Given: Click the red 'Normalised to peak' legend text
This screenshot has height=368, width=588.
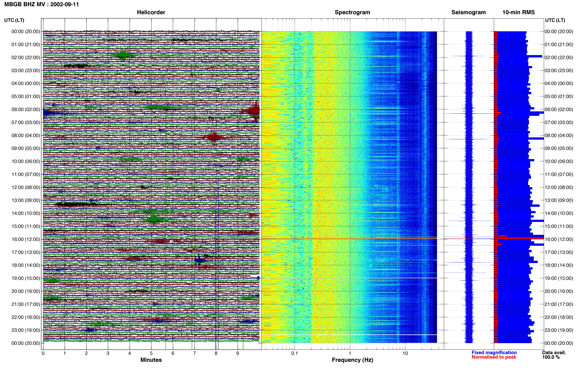Looking at the screenshot, I should pos(494,357).
